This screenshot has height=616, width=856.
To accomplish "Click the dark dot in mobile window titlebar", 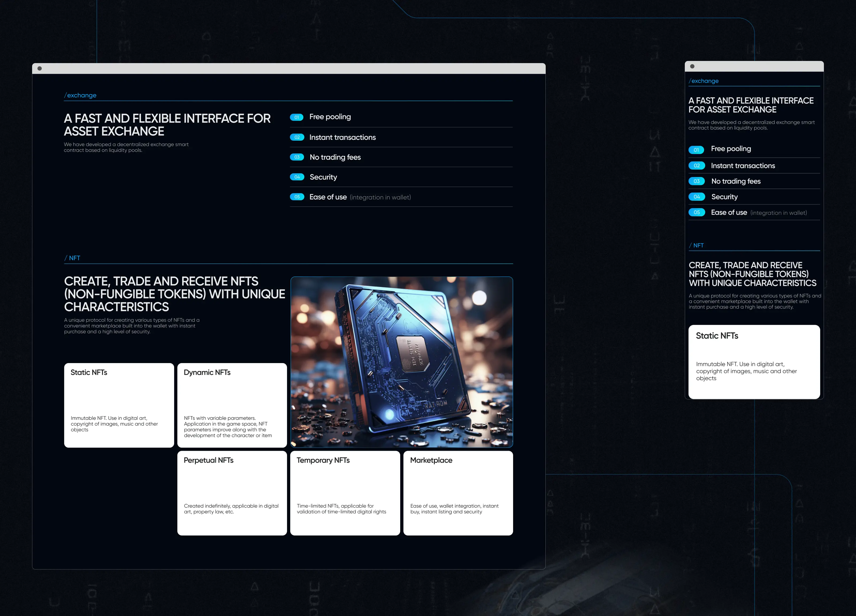I will click(x=692, y=66).
